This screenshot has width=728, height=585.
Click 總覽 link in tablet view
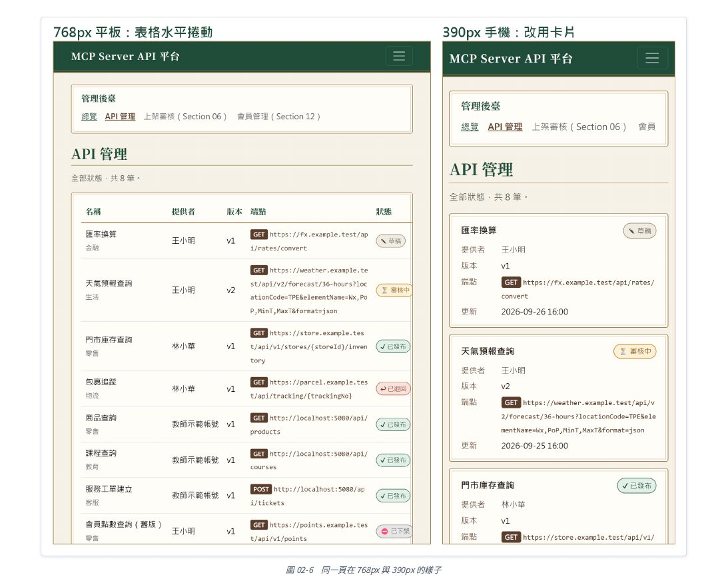(x=89, y=117)
